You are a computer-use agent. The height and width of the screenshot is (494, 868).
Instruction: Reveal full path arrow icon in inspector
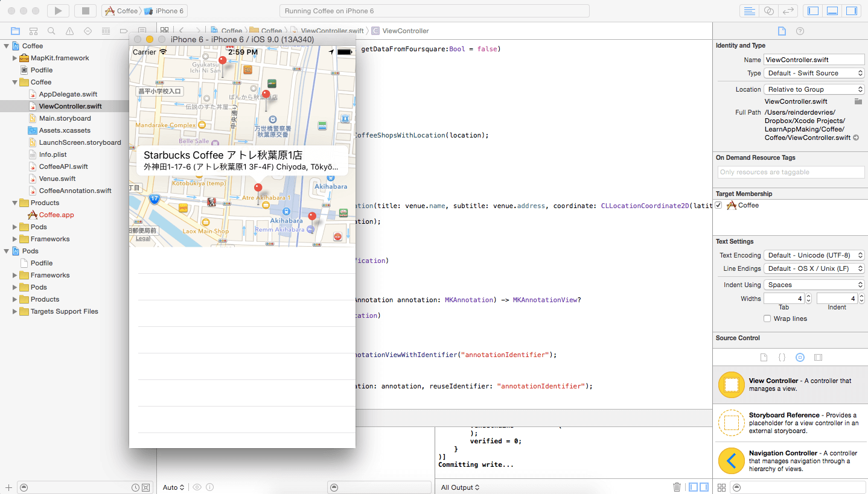[x=856, y=138]
